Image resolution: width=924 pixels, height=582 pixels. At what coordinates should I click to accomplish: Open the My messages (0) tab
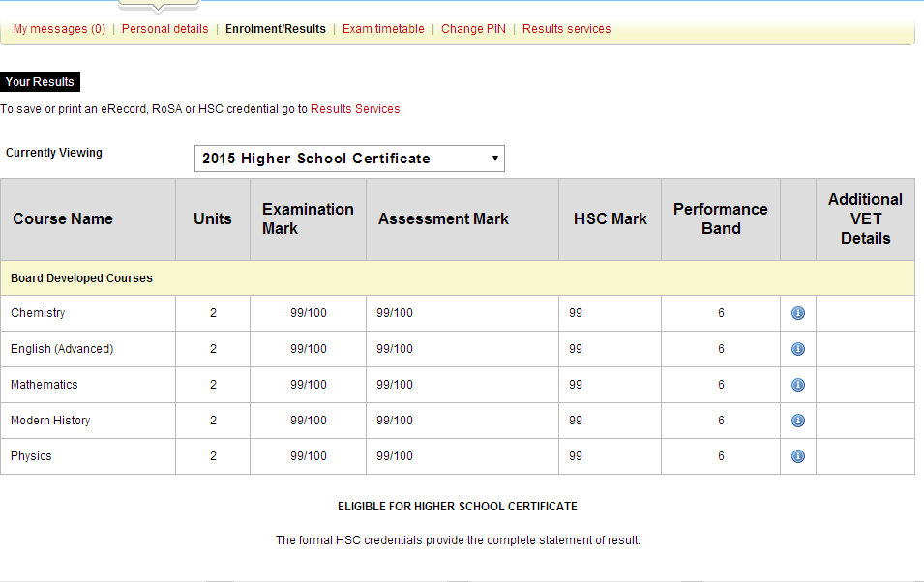tap(59, 29)
